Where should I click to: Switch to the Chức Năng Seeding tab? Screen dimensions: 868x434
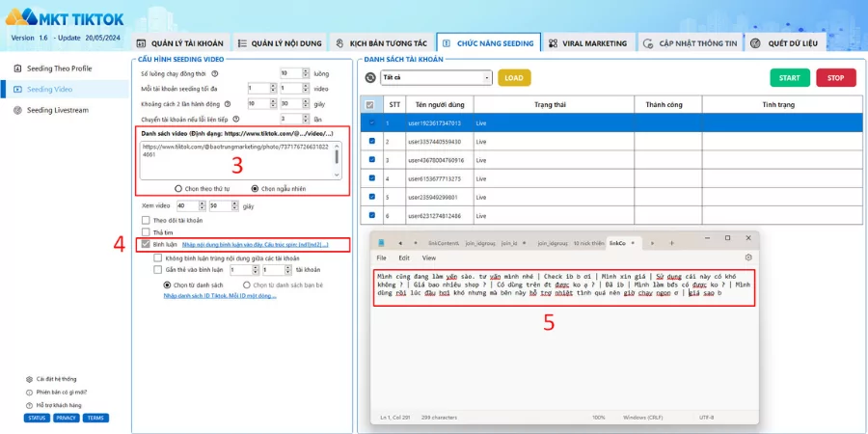[x=488, y=43]
